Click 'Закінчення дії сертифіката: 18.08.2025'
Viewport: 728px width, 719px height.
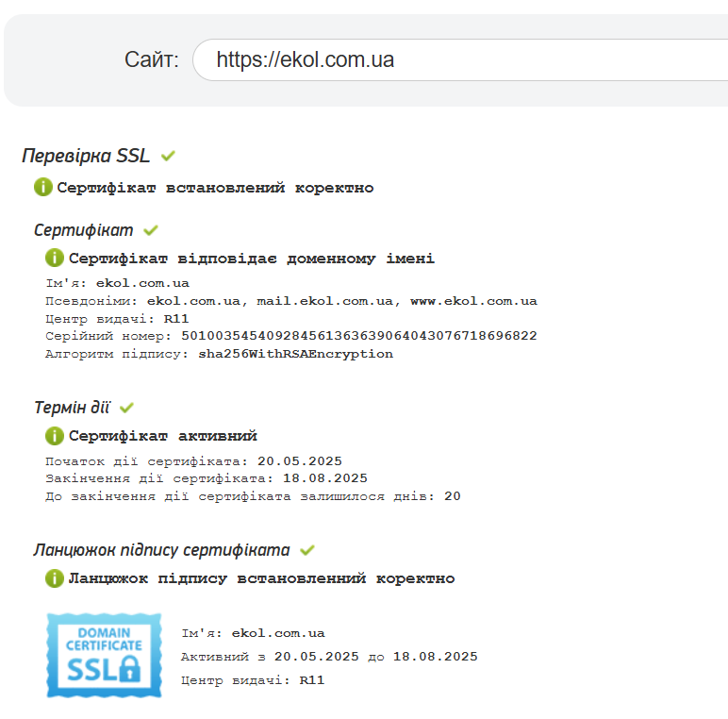click(207, 478)
